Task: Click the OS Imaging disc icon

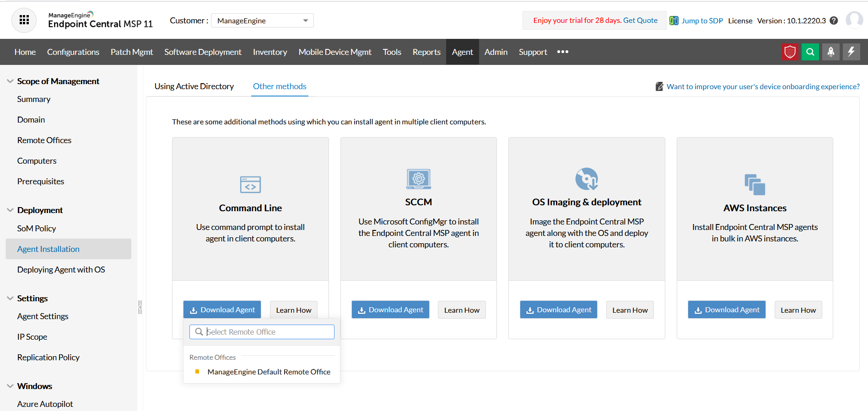Action: (x=587, y=179)
